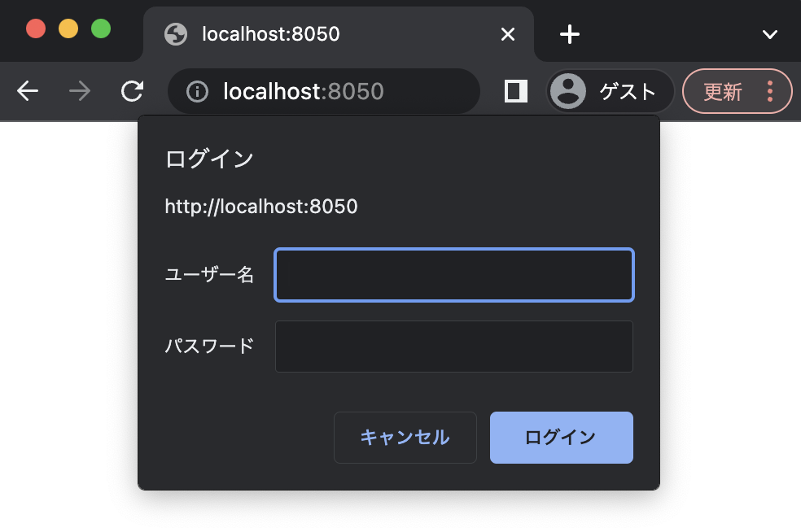The image size is (801, 532).
Task: Click the キャンセル button in the login dialog
Action: pos(405,438)
